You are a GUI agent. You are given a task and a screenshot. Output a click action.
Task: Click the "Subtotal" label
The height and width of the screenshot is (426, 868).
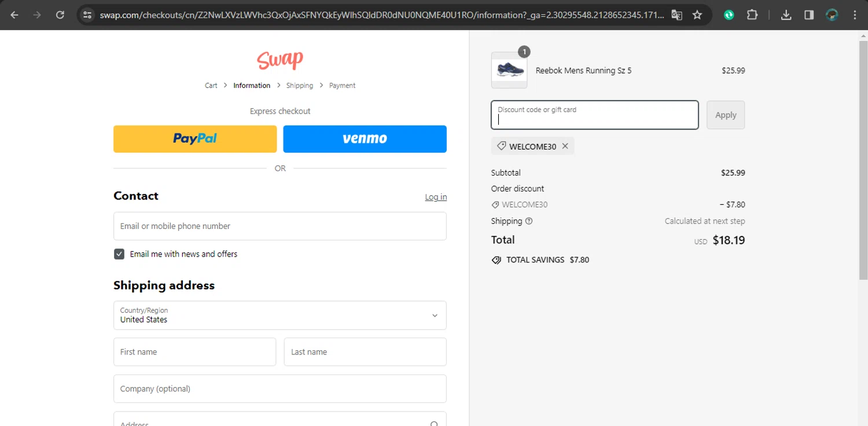(506, 173)
